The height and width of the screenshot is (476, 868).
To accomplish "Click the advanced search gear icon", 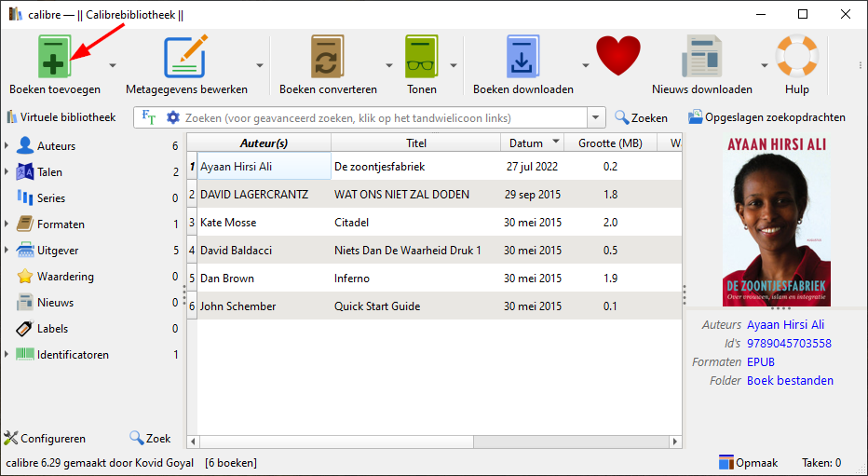I will pyautogui.click(x=172, y=118).
